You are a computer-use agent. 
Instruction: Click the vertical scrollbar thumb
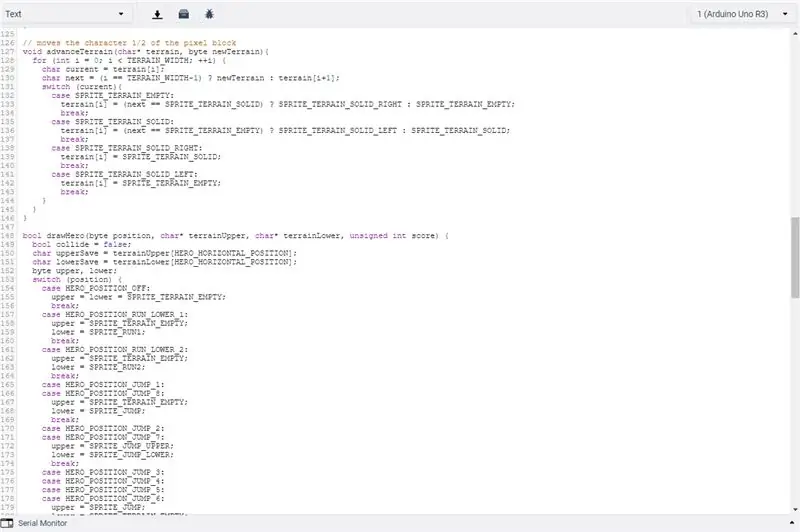795,258
